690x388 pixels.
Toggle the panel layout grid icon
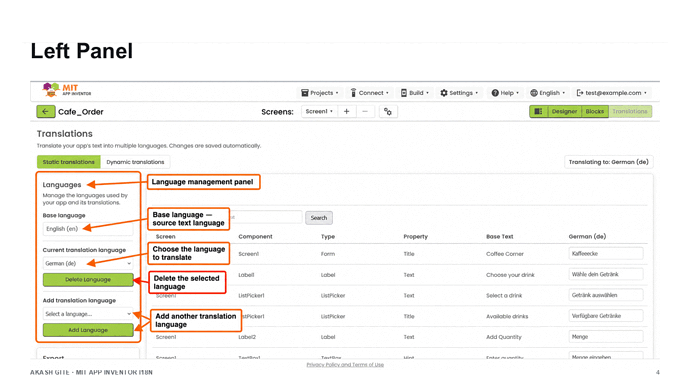tap(538, 112)
